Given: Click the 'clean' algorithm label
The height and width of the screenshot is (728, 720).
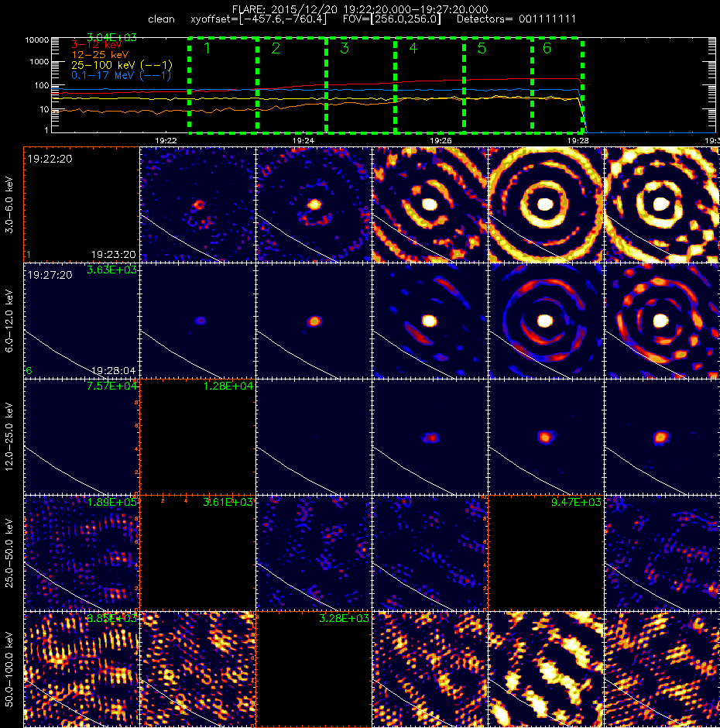Looking at the screenshot, I should coord(162,19).
